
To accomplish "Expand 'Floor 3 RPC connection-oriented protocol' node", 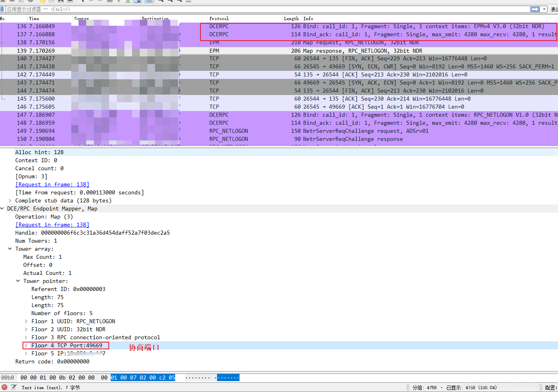I will tap(26, 337).
